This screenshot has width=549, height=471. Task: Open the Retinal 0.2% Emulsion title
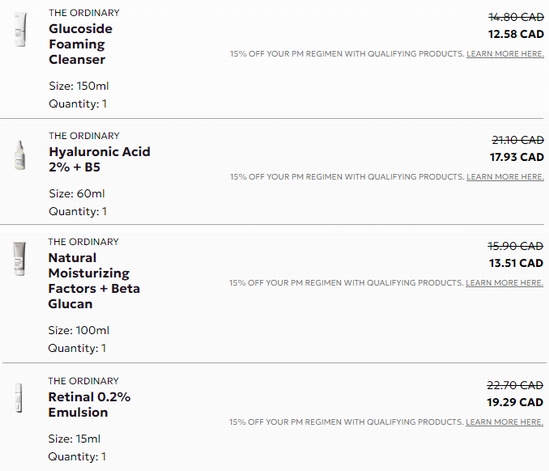point(89,404)
